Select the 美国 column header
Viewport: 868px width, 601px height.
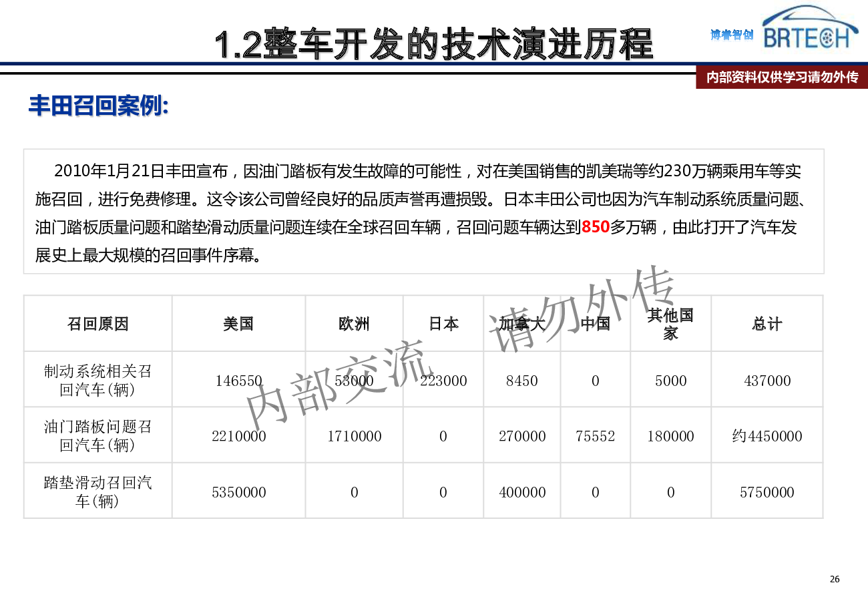tap(238, 324)
